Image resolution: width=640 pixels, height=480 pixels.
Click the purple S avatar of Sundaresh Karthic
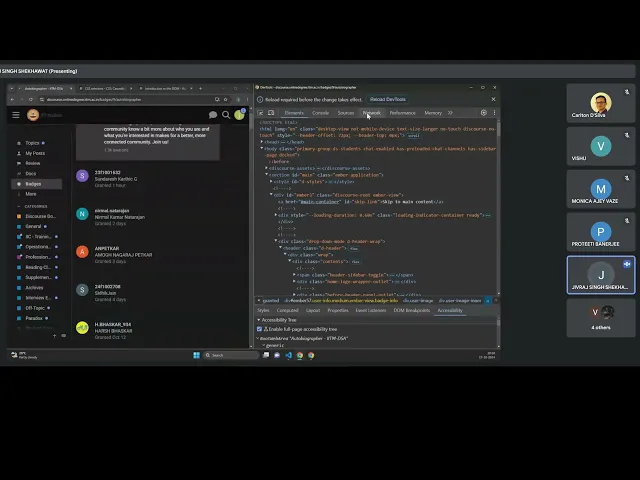click(82, 176)
